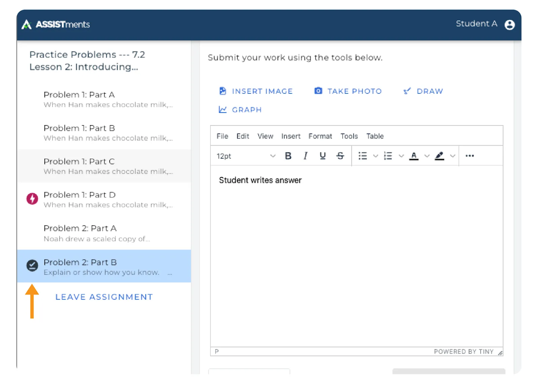Expand bullet list style options
538x392 pixels.
[376, 156]
